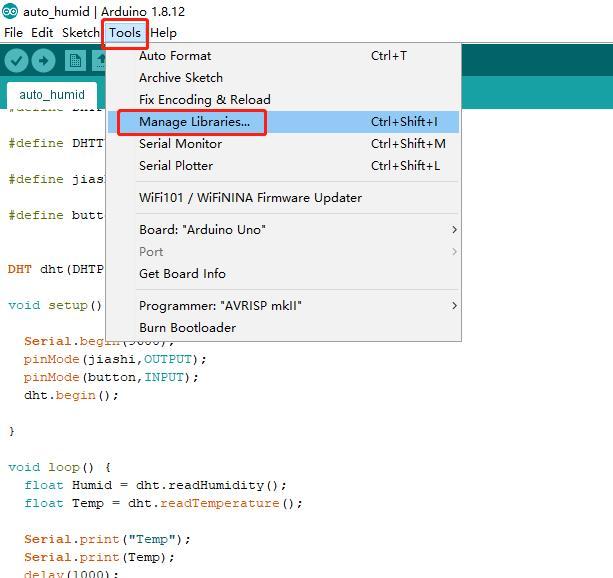Open the Edit menu
Image resolution: width=613 pixels, height=578 pixels.
(42, 32)
